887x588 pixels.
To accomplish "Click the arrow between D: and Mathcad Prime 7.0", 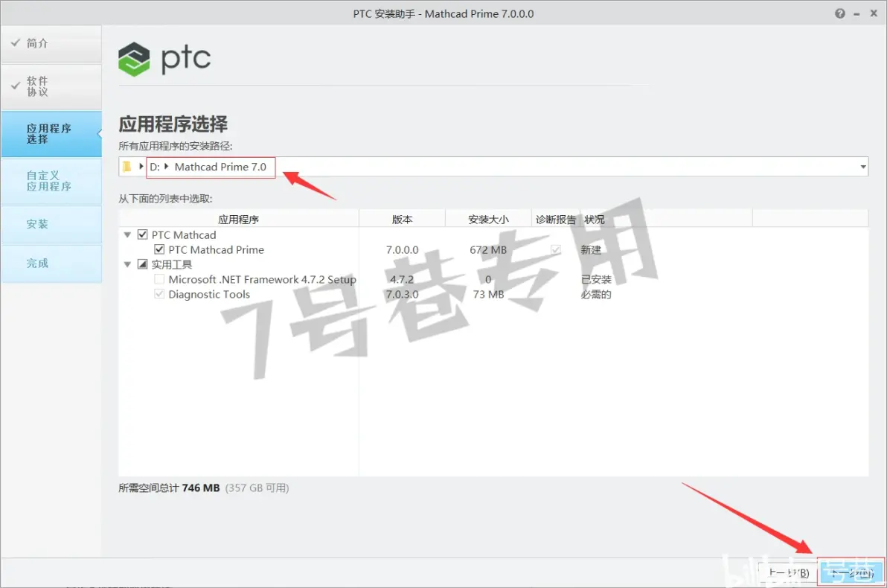I will click(x=167, y=167).
